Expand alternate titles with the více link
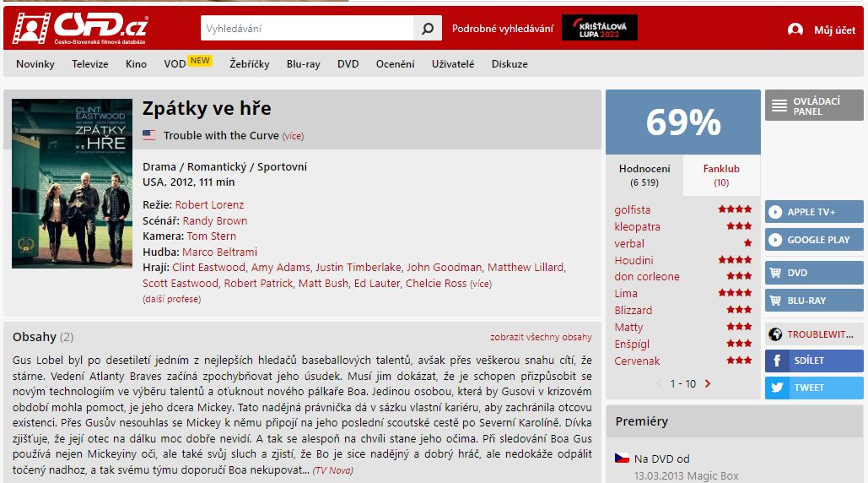This screenshot has width=868, height=483. tap(293, 136)
